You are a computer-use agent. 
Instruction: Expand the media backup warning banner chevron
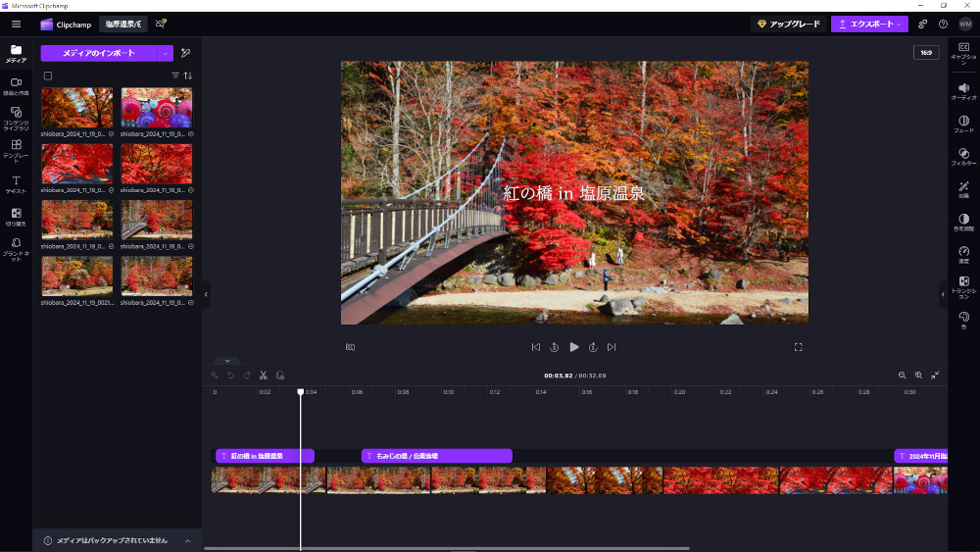point(187,541)
